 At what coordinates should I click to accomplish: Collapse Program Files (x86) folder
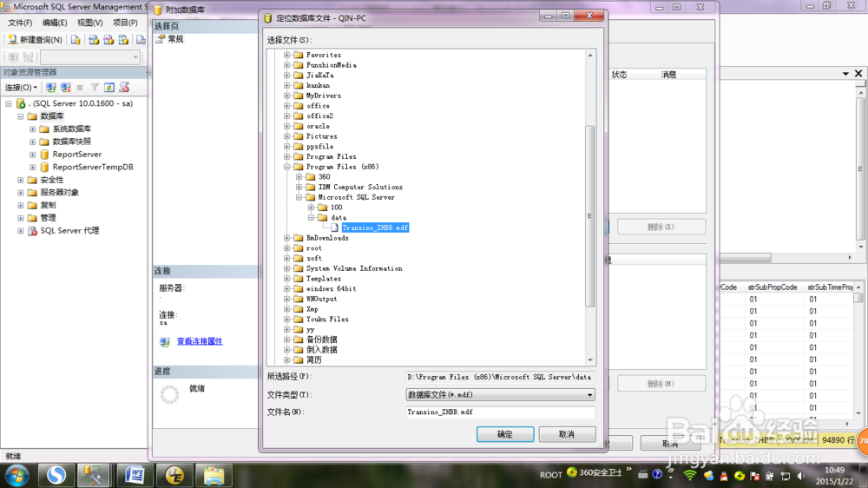pyautogui.click(x=286, y=167)
